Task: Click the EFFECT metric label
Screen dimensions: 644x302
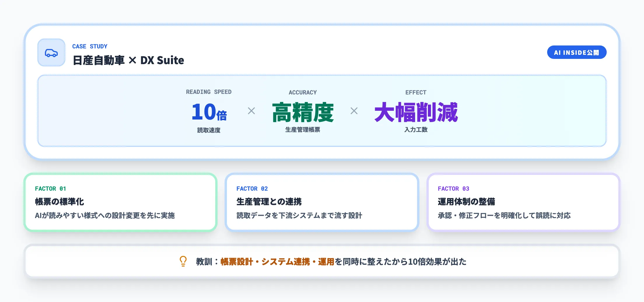Action: click(416, 92)
